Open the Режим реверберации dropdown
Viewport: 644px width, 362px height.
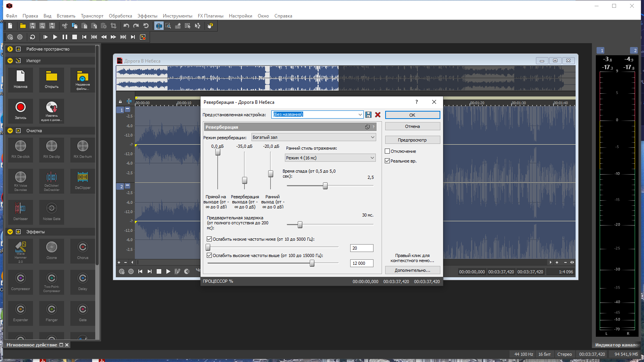pyautogui.click(x=314, y=137)
